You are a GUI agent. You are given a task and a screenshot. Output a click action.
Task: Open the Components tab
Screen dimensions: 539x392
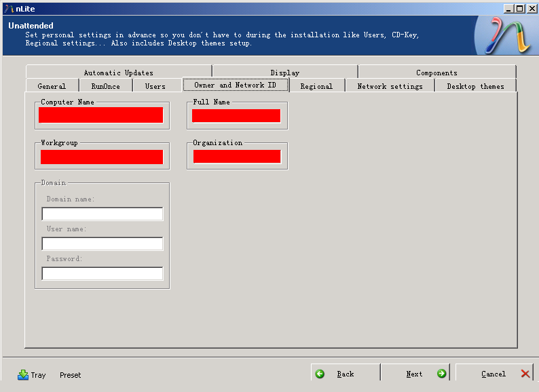[436, 73]
